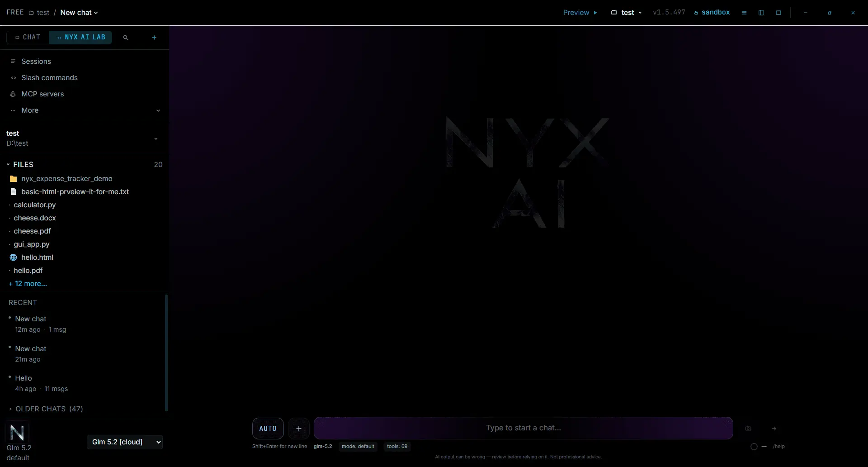Viewport: 868px width, 467px height.
Task: Click the Preview button
Action: point(580,13)
